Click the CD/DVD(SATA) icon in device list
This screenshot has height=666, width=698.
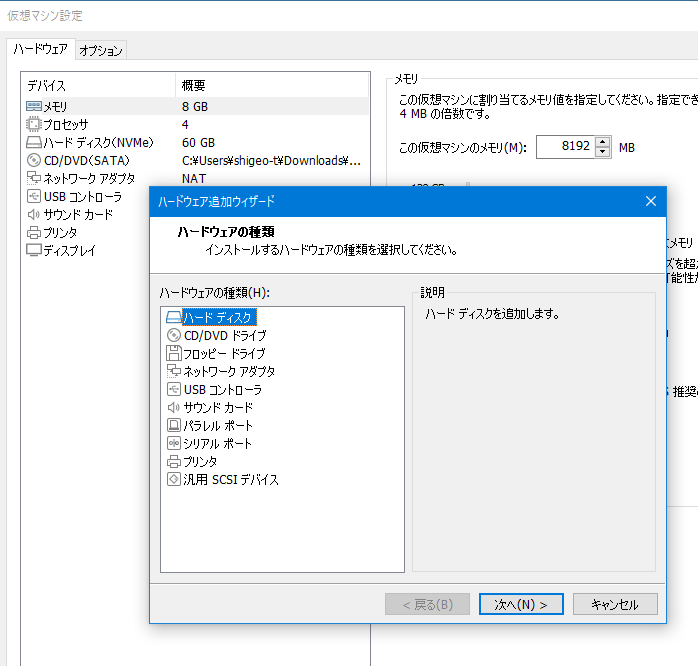[34, 160]
